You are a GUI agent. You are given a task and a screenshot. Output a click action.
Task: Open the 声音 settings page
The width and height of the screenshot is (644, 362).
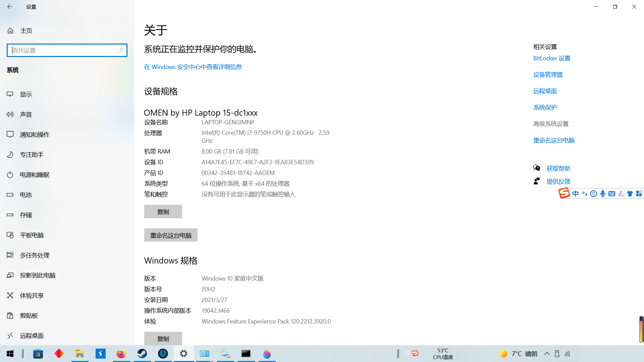(67, 114)
